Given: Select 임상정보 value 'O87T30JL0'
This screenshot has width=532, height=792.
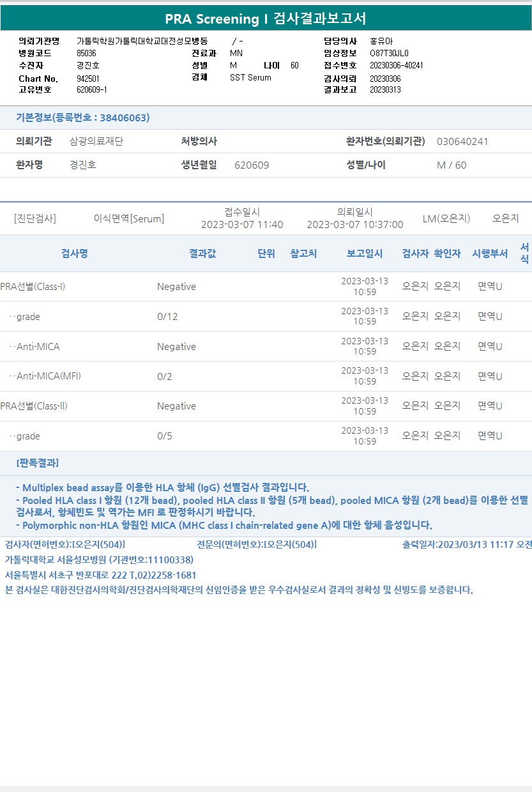Looking at the screenshot, I should 389,53.
